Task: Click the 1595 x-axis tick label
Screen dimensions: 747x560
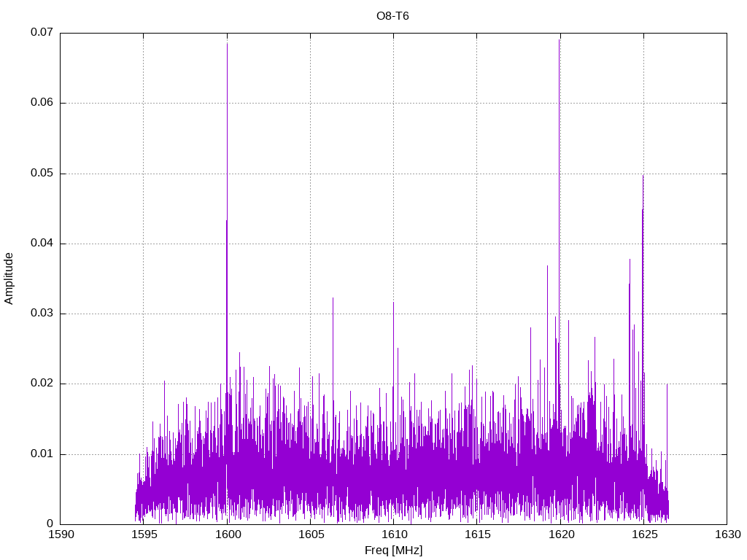Action: tap(144, 534)
